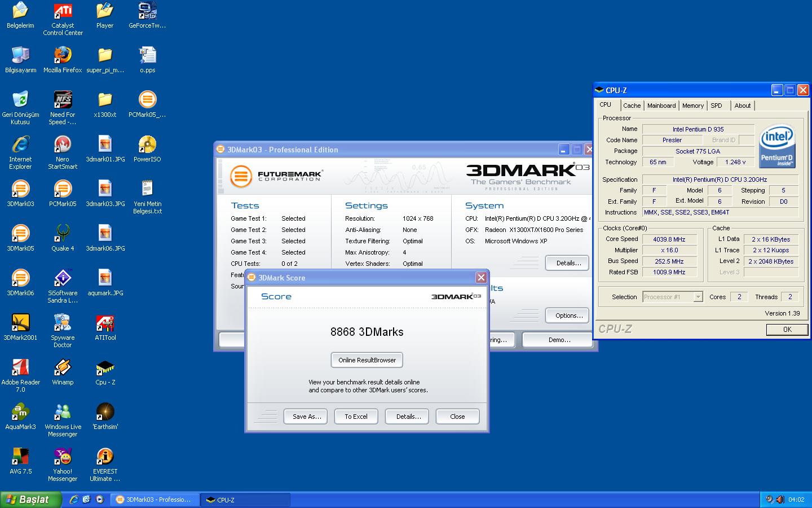Click volume icon in system tray

click(780, 500)
